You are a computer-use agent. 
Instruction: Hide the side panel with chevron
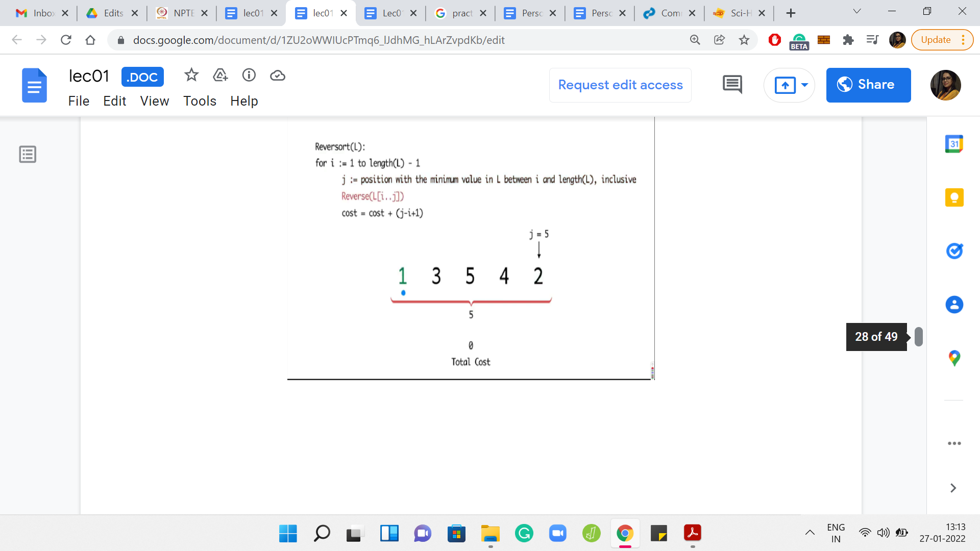tap(953, 488)
